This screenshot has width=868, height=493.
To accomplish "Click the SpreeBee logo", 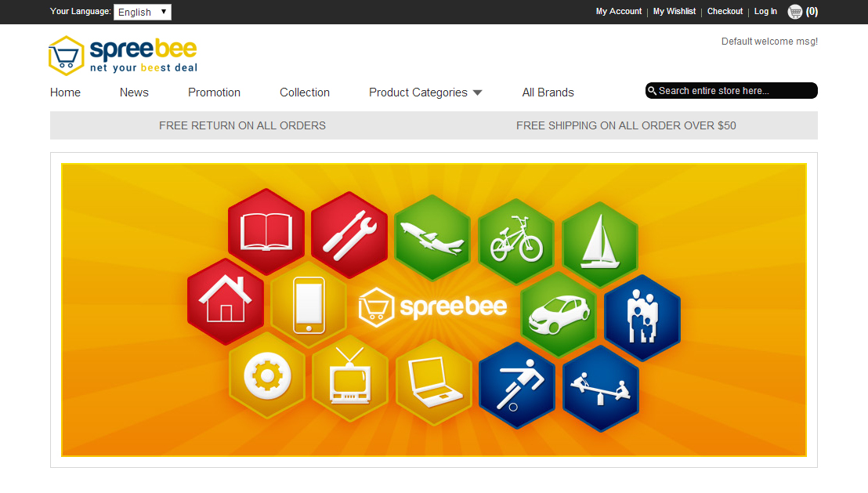I will point(123,56).
